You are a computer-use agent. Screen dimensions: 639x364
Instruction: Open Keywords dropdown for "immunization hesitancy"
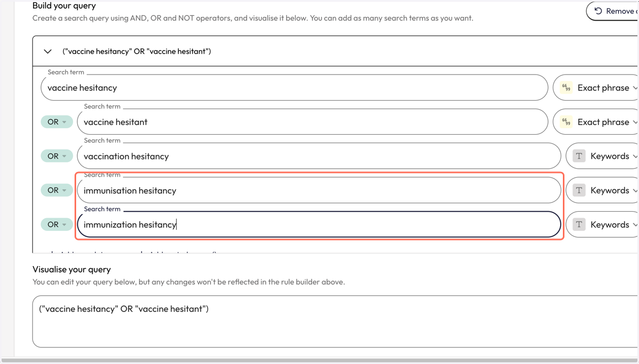point(603,225)
